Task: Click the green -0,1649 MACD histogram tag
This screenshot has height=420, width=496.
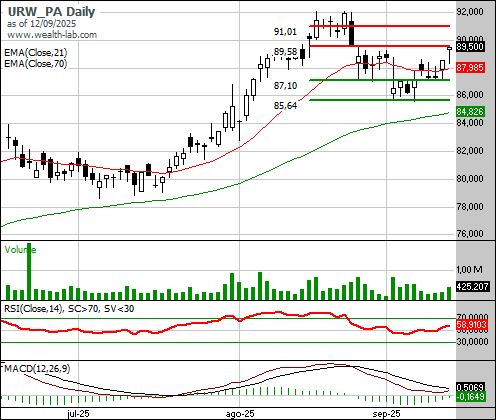Action: tap(470, 397)
